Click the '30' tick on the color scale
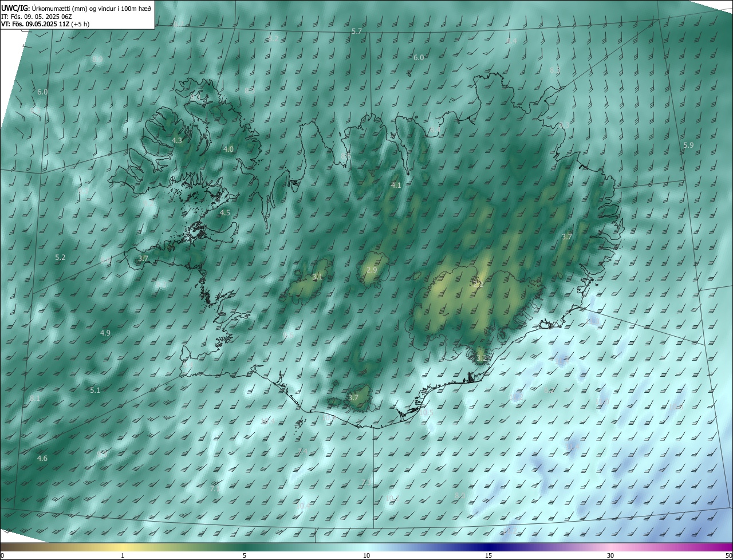733x560 pixels. [610, 555]
